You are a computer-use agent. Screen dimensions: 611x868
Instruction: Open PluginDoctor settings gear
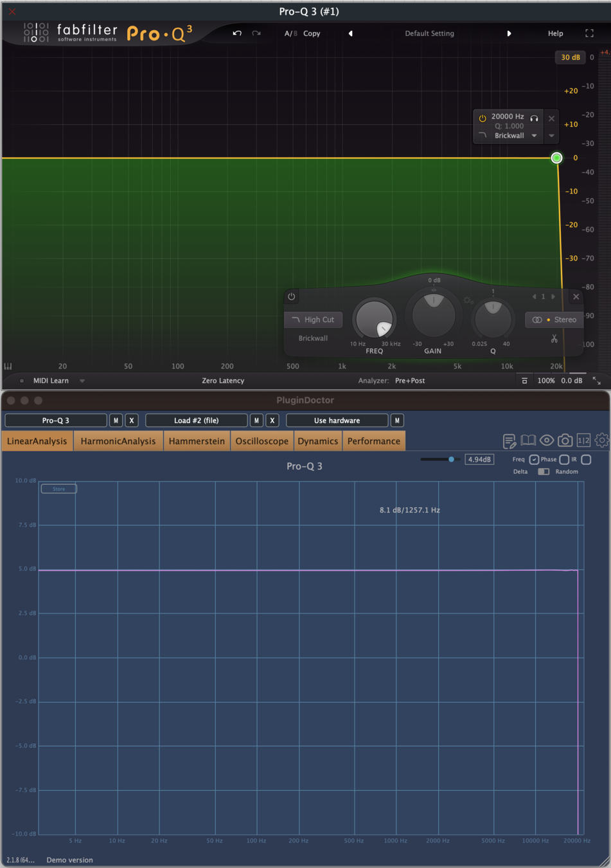pos(601,440)
